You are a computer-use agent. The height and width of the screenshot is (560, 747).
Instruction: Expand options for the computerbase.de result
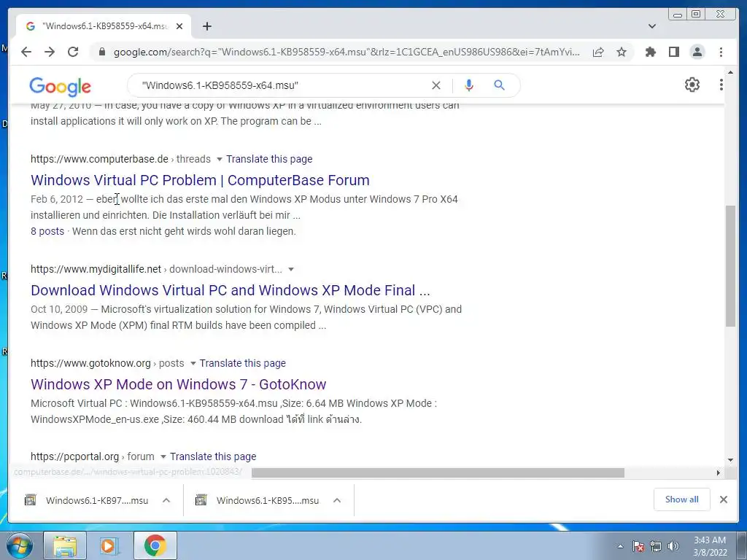click(x=219, y=159)
